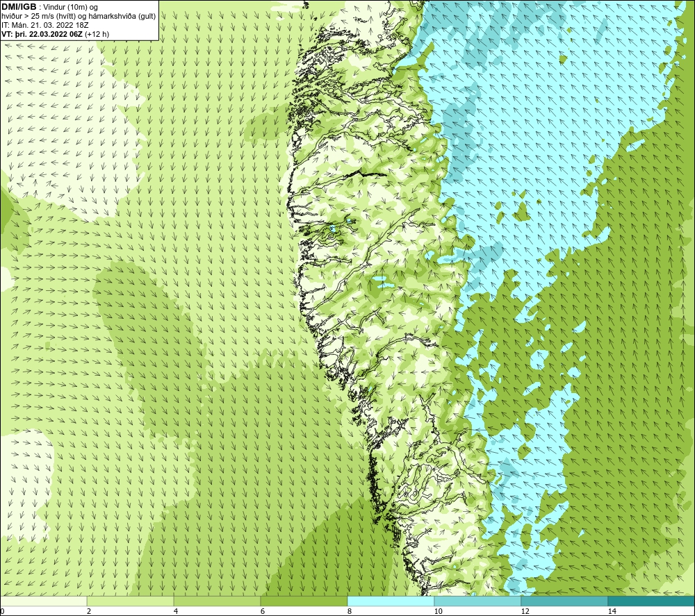Click the 2–4 m/s light green swatch

(131, 601)
